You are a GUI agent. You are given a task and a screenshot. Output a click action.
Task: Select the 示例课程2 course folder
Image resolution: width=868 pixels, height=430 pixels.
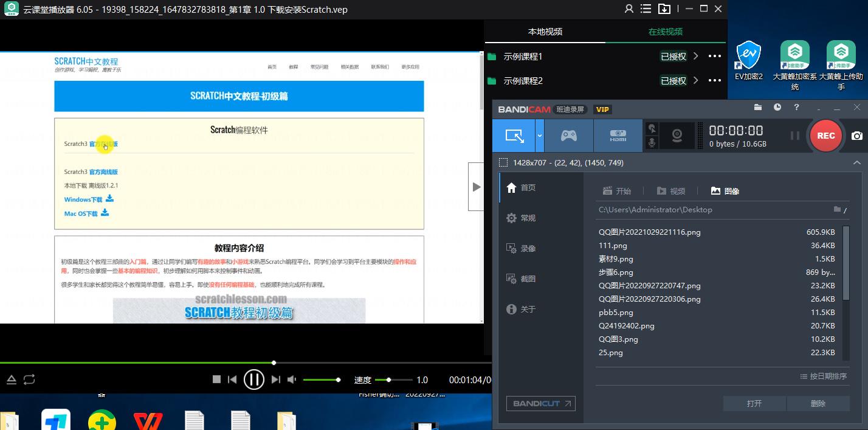523,80
